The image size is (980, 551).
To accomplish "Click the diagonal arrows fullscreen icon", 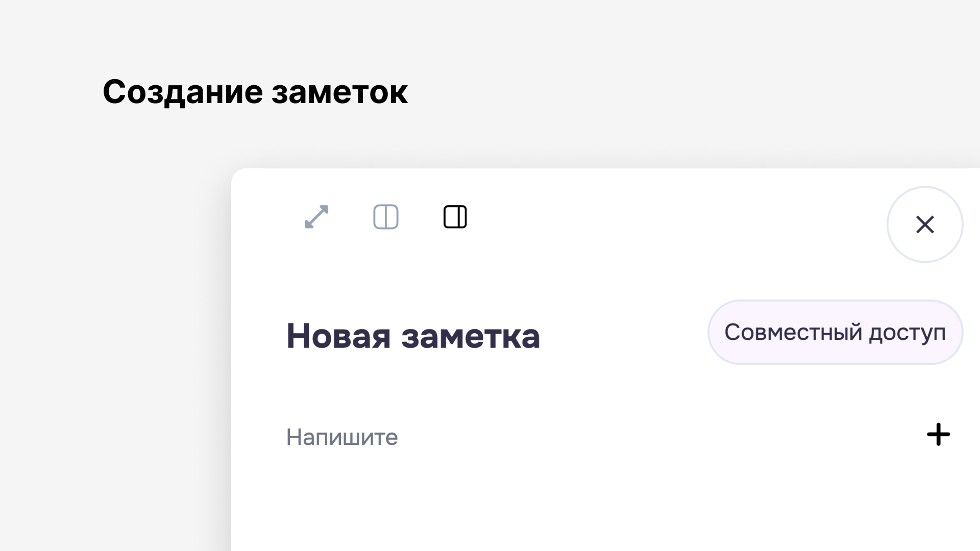I will coord(316,217).
